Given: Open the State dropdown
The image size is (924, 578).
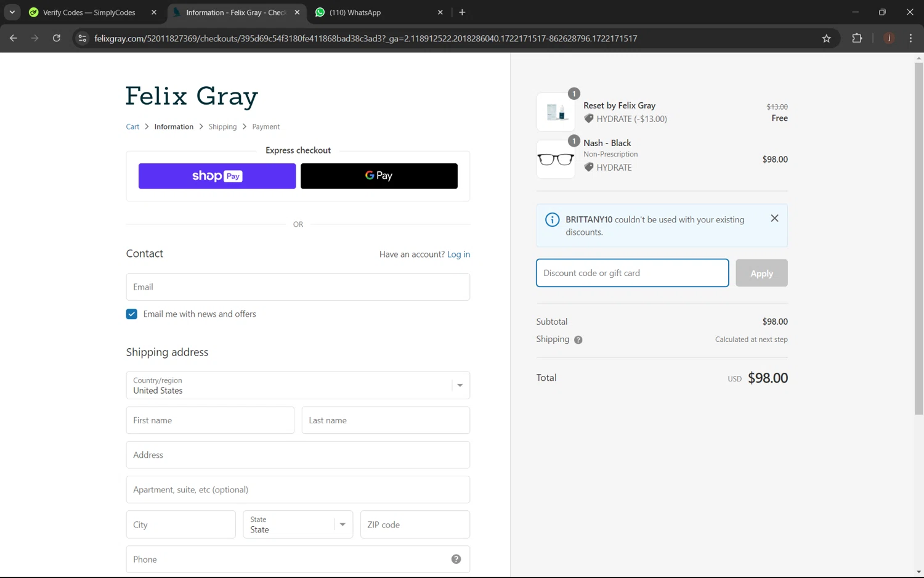Looking at the screenshot, I should [x=298, y=524].
